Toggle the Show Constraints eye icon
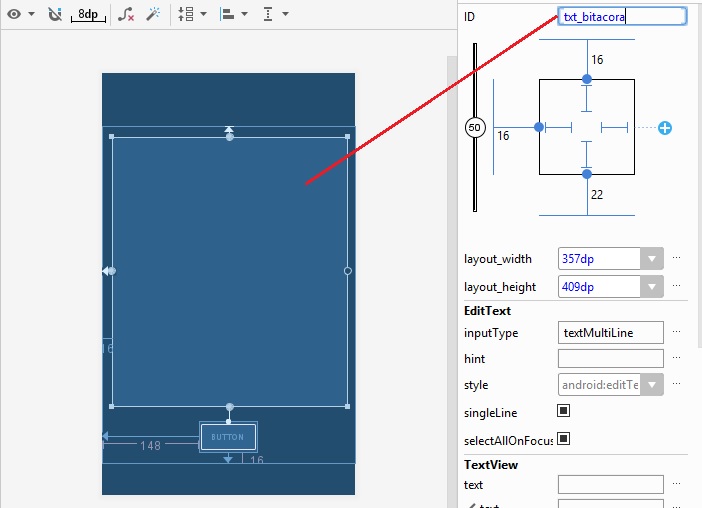Screen dimensions: 702x508 tap(15, 14)
